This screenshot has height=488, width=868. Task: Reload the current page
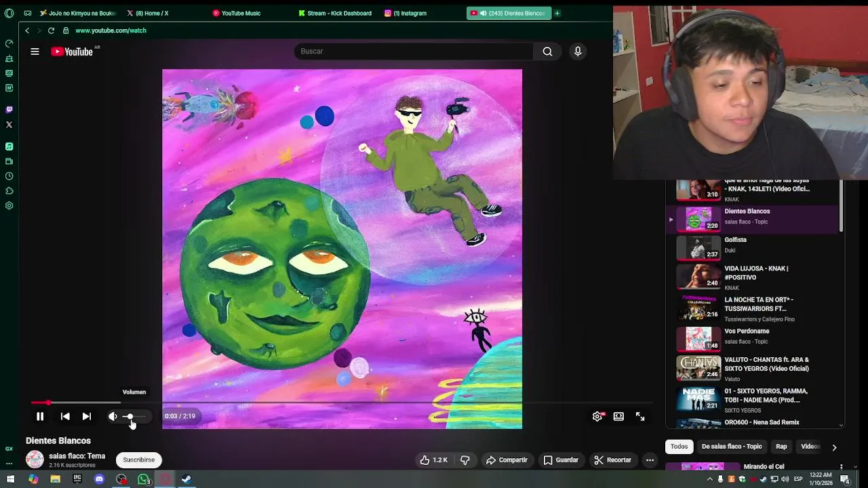coord(51,30)
